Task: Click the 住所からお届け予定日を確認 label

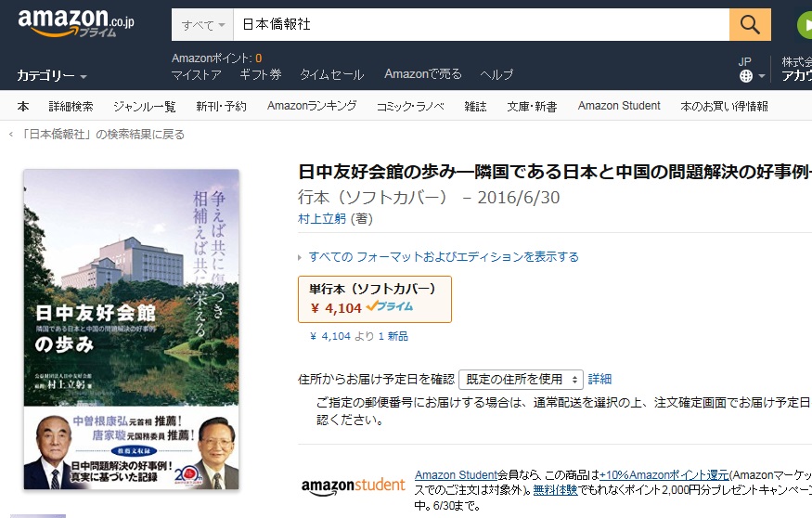Action: 376,379
